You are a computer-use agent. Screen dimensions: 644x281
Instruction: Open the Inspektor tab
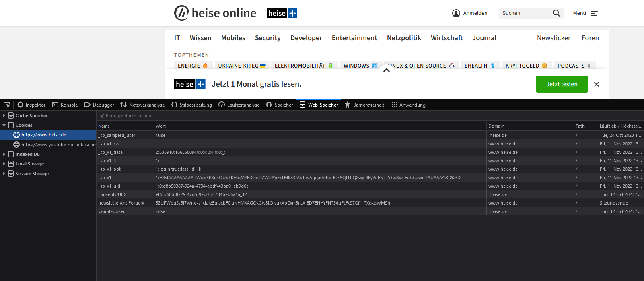[x=31, y=105]
